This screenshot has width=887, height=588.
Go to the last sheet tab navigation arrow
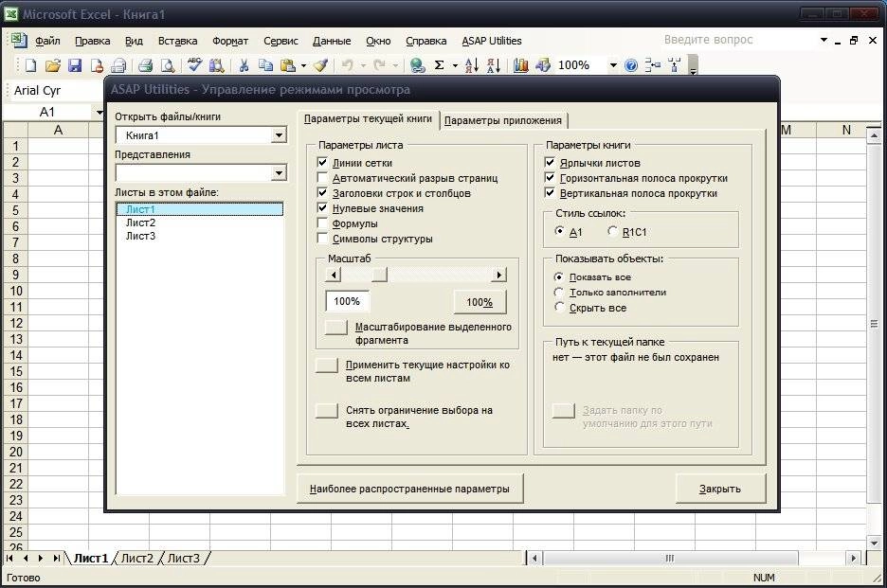(x=56, y=558)
